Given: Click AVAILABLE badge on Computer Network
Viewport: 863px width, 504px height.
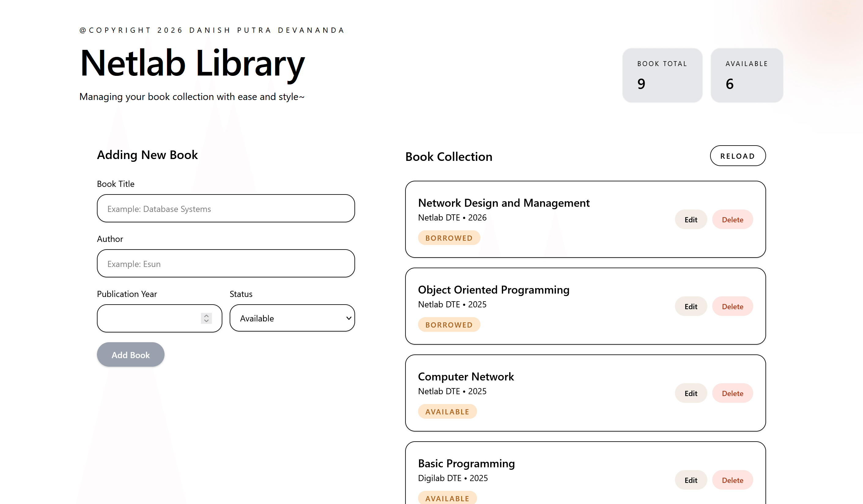Looking at the screenshot, I should click(x=447, y=412).
